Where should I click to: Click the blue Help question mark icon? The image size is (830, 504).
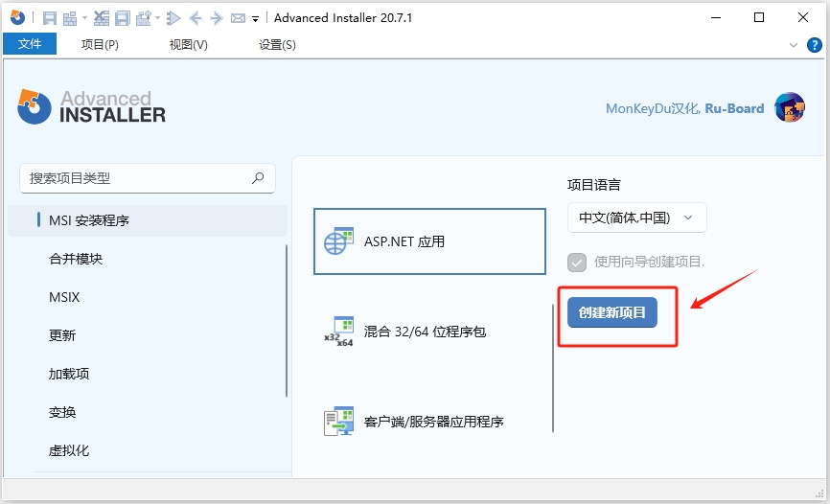coord(814,45)
